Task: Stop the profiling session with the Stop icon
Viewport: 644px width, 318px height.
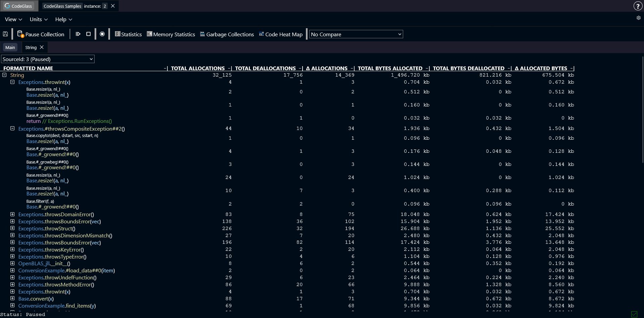Action: [88, 34]
